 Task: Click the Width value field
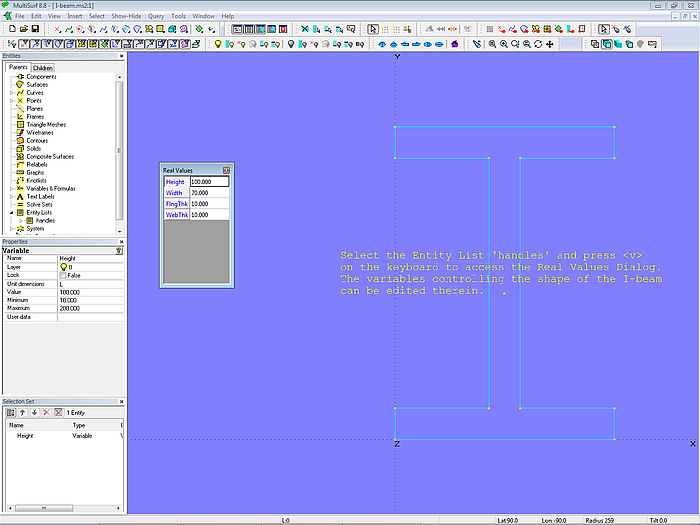pos(209,193)
